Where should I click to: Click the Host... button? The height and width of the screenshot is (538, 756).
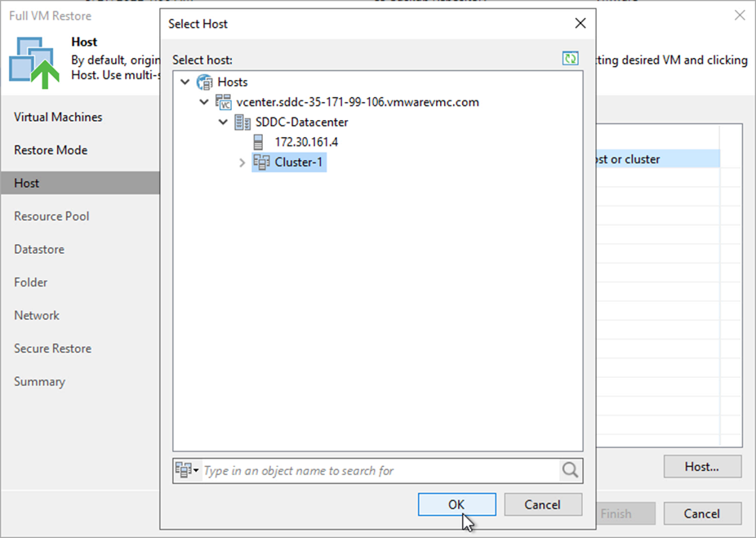(702, 466)
